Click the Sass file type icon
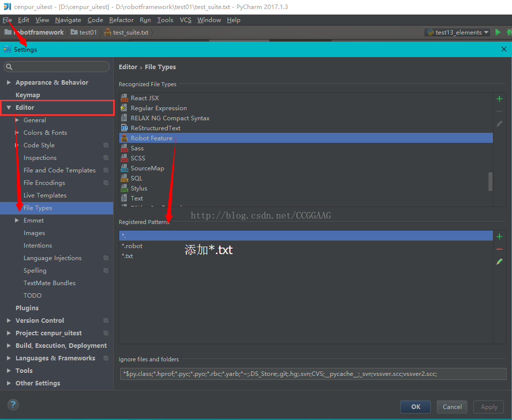The image size is (512, 420). pos(124,148)
